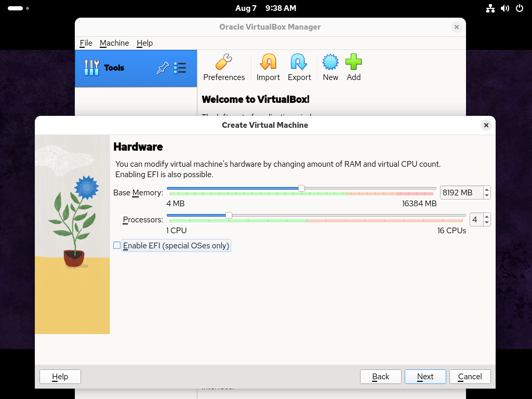Click the Back button
Screen dimensions: 532x399
point(380,377)
